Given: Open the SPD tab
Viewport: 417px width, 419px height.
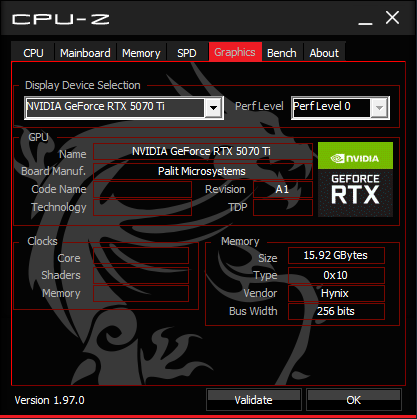Looking at the screenshot, I should point(187,53).
